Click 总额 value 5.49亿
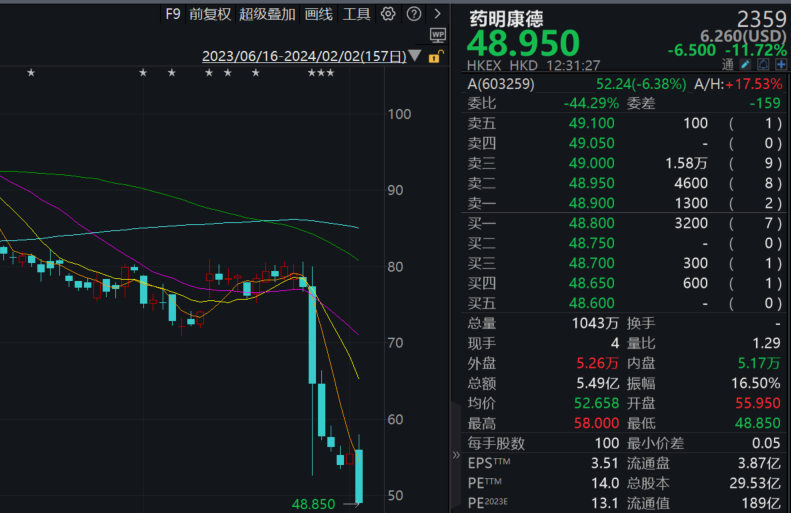Image resolution: width=791 pixels, height=513 pixels. click(x=598, y=383)
